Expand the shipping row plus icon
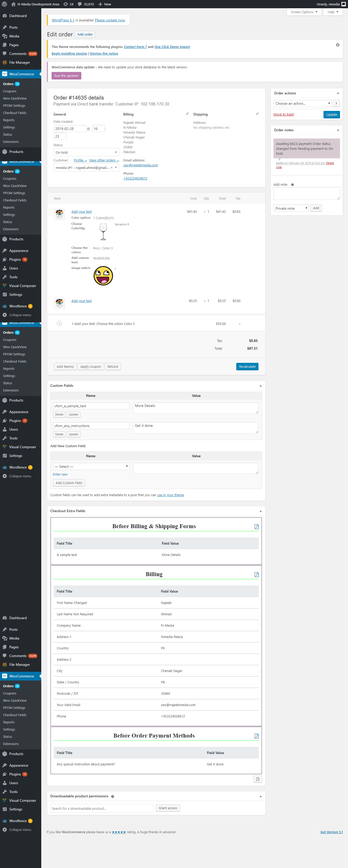 (59, 323)
